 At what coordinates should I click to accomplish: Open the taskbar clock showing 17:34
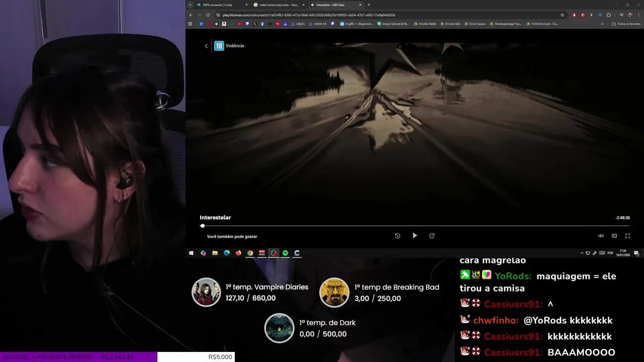coord(623,253)
